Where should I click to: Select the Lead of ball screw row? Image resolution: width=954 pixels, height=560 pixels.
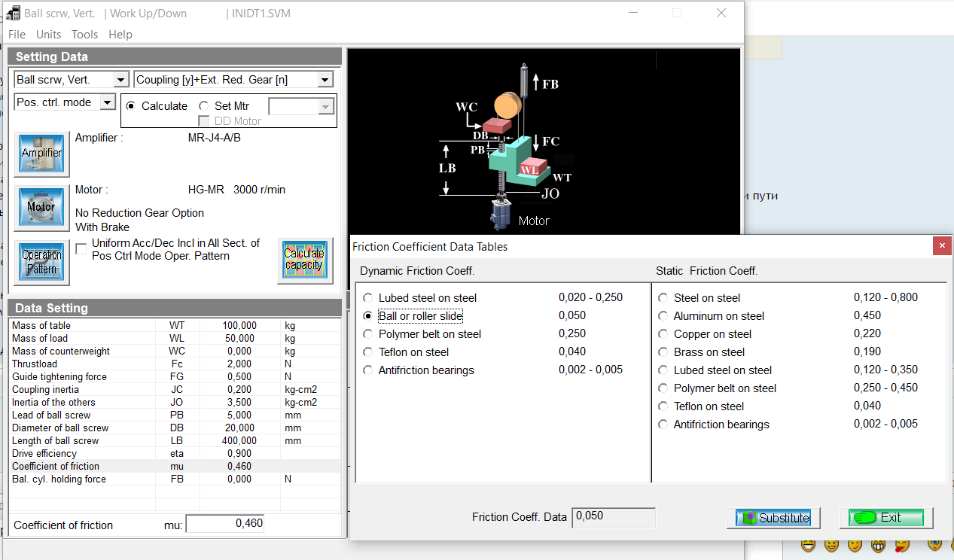[x=175, y=415]
